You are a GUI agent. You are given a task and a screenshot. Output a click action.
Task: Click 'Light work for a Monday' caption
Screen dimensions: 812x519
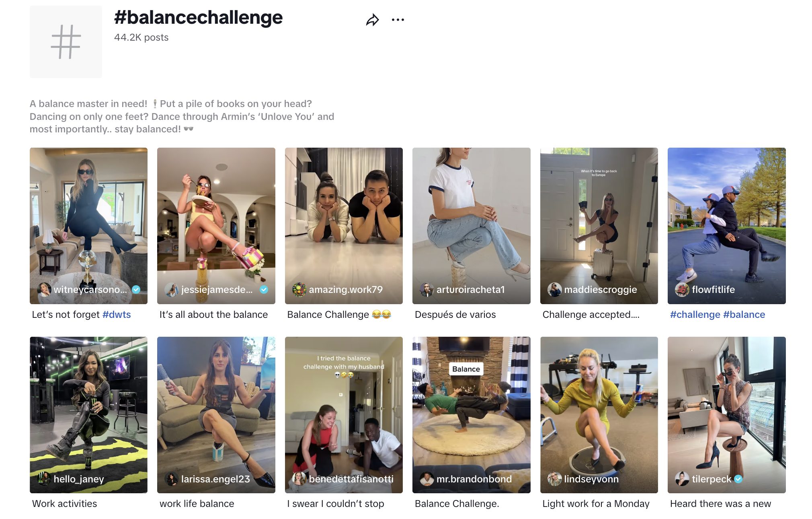596,504
